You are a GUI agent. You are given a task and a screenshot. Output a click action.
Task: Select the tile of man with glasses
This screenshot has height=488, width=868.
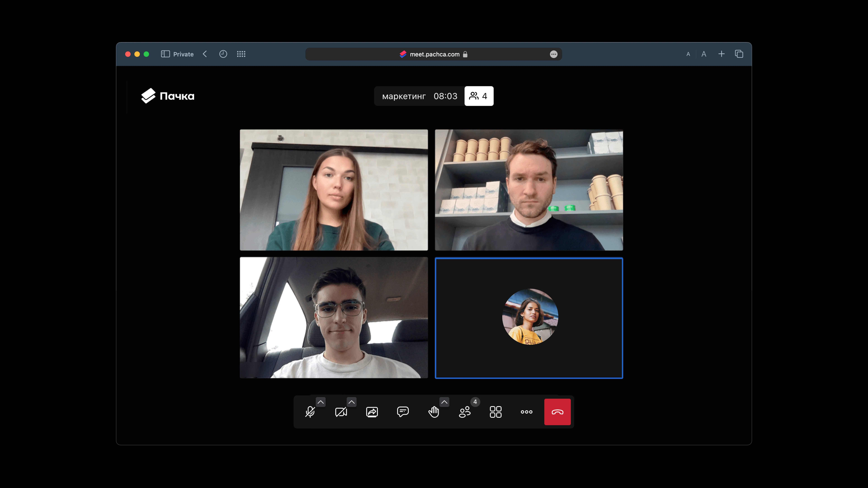tap(334, 318)
